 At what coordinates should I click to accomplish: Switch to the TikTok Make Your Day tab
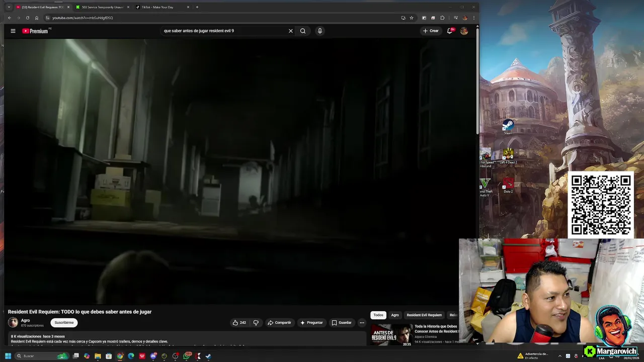click(x=162, y=7)
